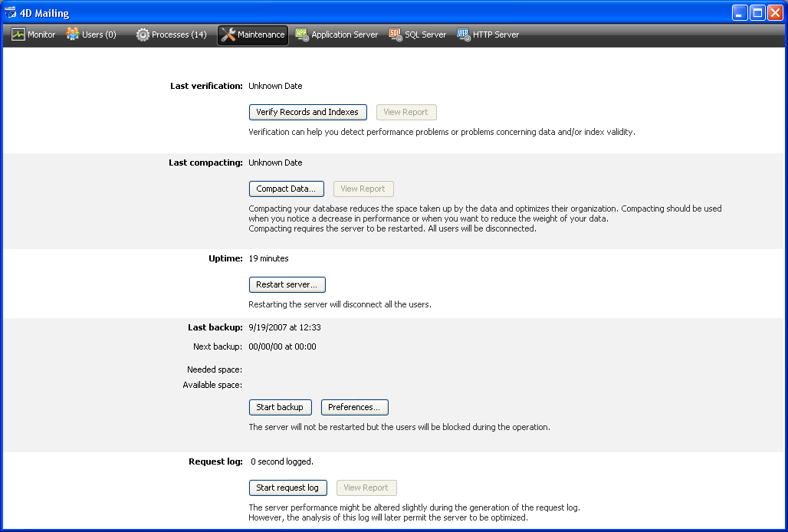Click the Maintenance wrench icon
This screenshot has height=532, width=788.
[228, 34]
